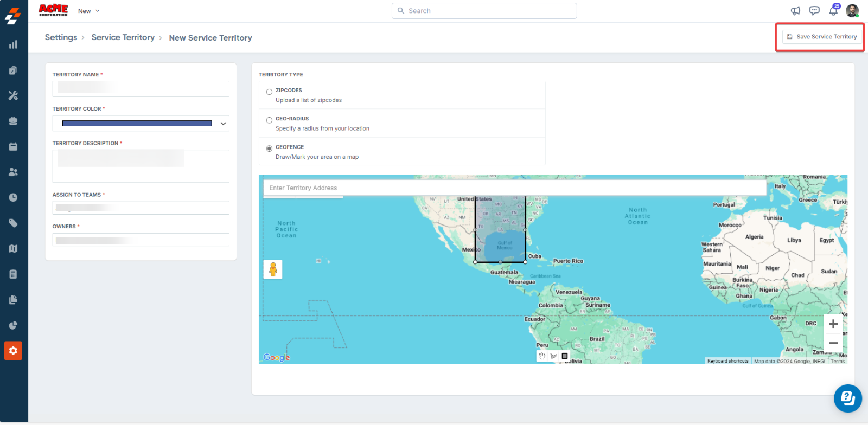The image size is (868, 425).
Task: Open the chat messages icon
Action: 814,11
